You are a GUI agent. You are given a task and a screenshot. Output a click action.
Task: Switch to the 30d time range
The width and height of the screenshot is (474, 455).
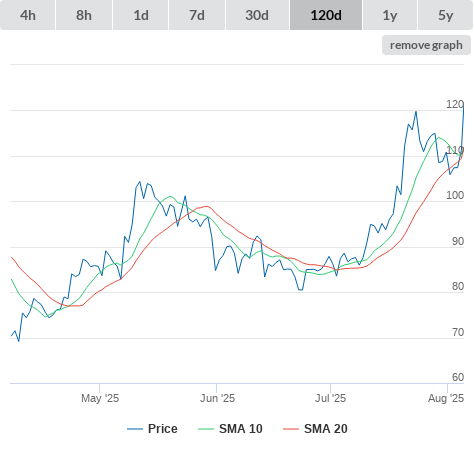click(257, 15)
